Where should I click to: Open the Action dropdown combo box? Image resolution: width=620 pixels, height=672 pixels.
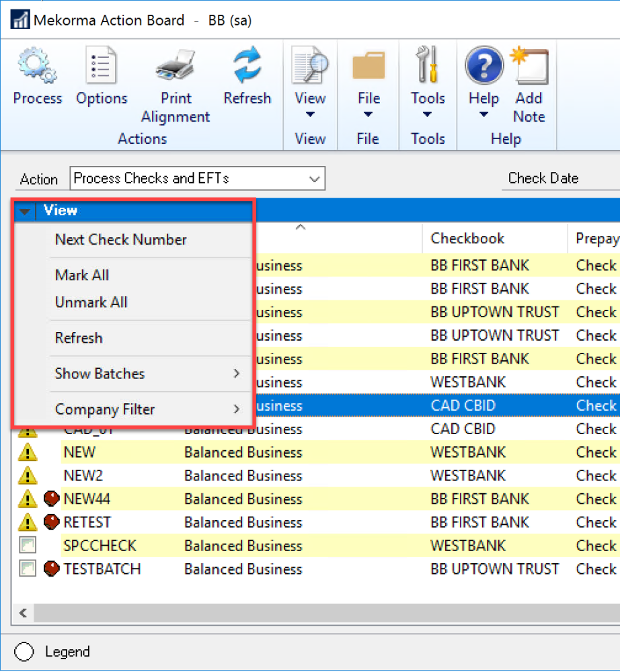pos(197,178)
